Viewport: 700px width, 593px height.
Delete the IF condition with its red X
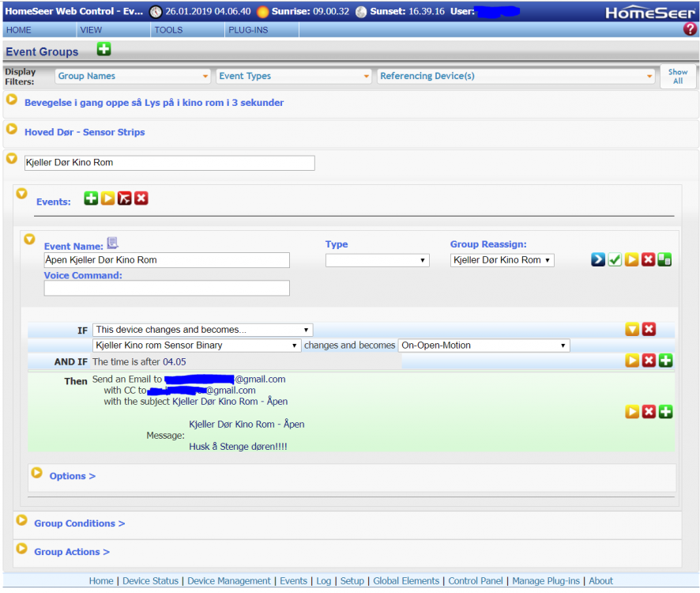click(649, 329)
